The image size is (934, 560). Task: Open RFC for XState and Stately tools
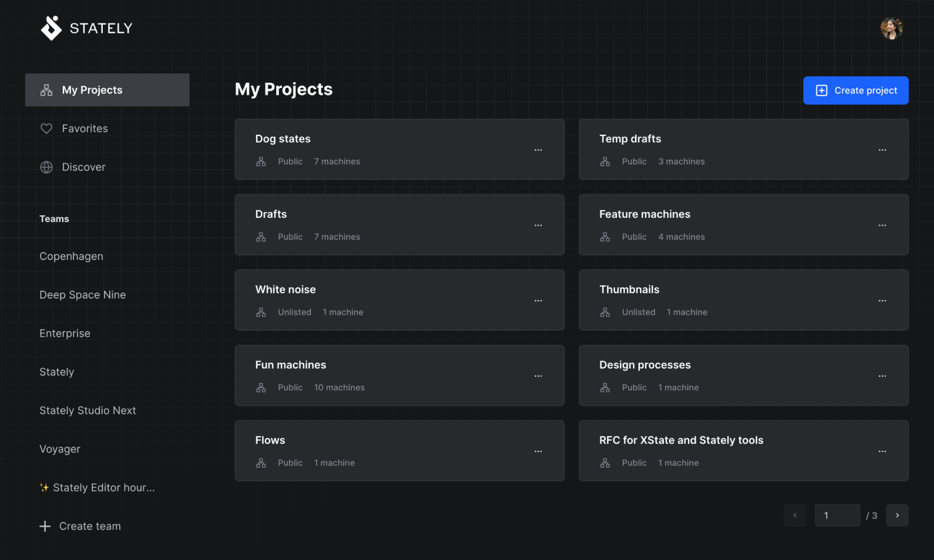click(x=680, y=441)
